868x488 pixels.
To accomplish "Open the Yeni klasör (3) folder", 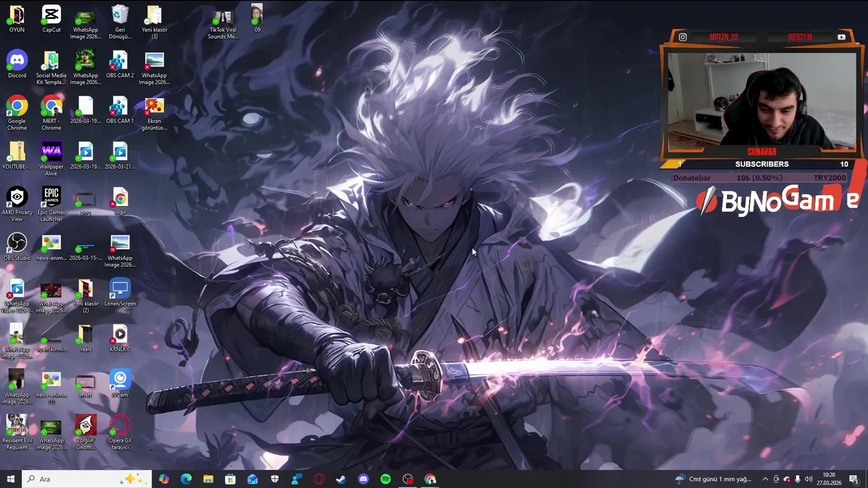I will (154, 22).
